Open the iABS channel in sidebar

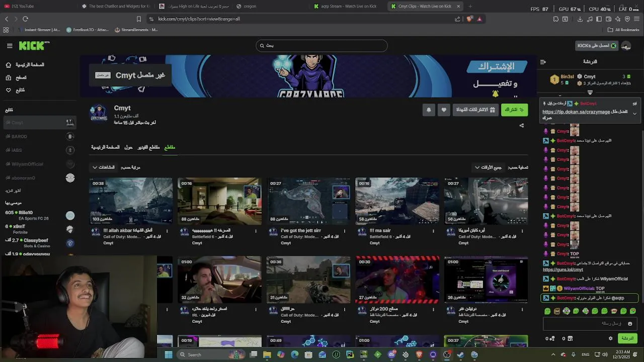(x=39, y=150)
